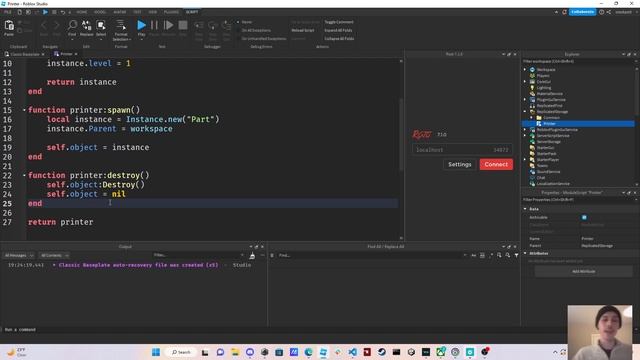Collapse the Attributes section in Properties
The width and height of the screenshot is (640, 360).
525,253
